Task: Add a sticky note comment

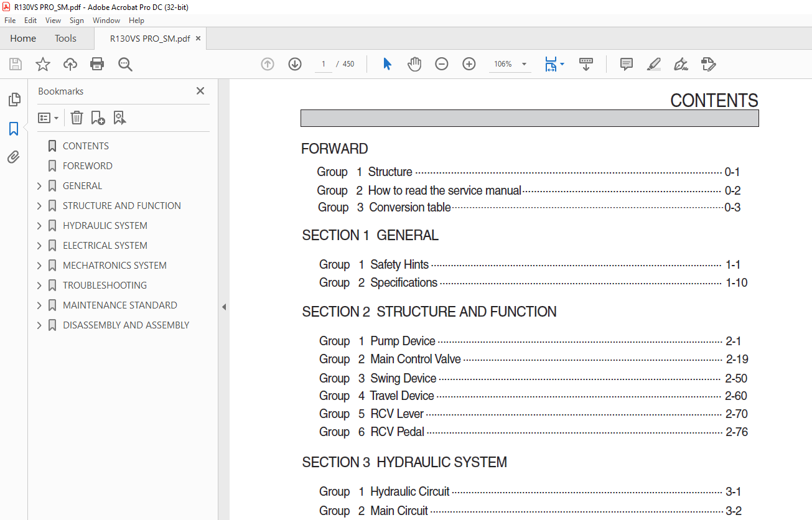Action: (627, 64)
